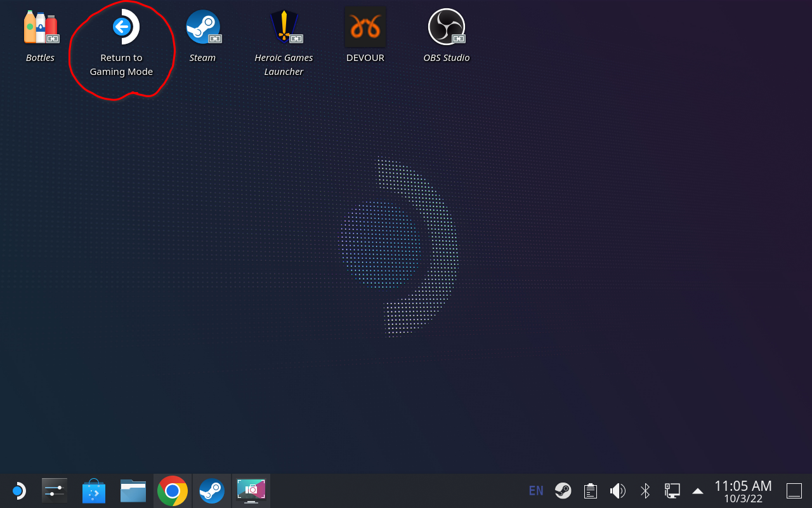Open the network connections tray icon
Screen dimensions: 812x508
coord(672,491)
